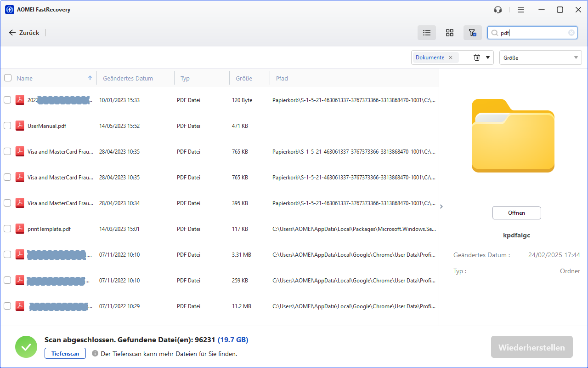Switch to list view layout
588x368 pixels.
click(x=427, y=33)
